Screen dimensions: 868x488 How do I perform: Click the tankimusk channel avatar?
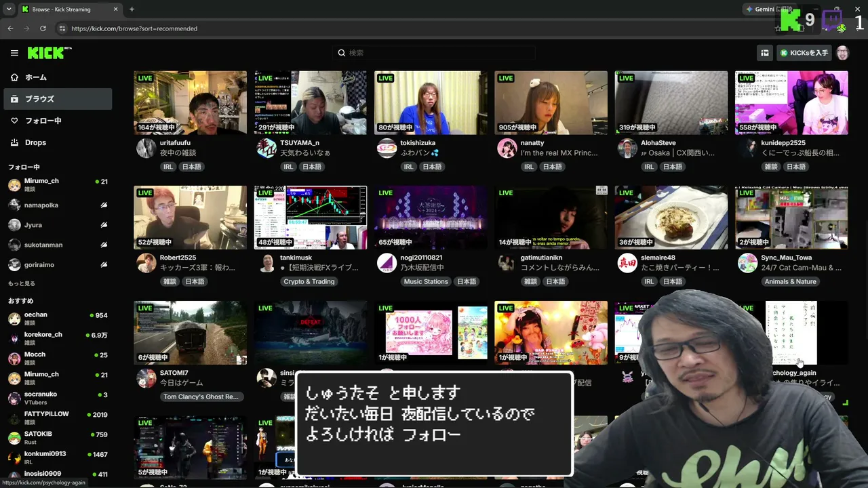pos(267,263)
